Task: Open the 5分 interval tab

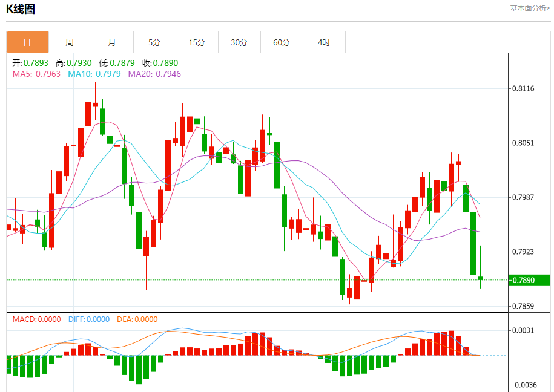Action: click(155, 42)
